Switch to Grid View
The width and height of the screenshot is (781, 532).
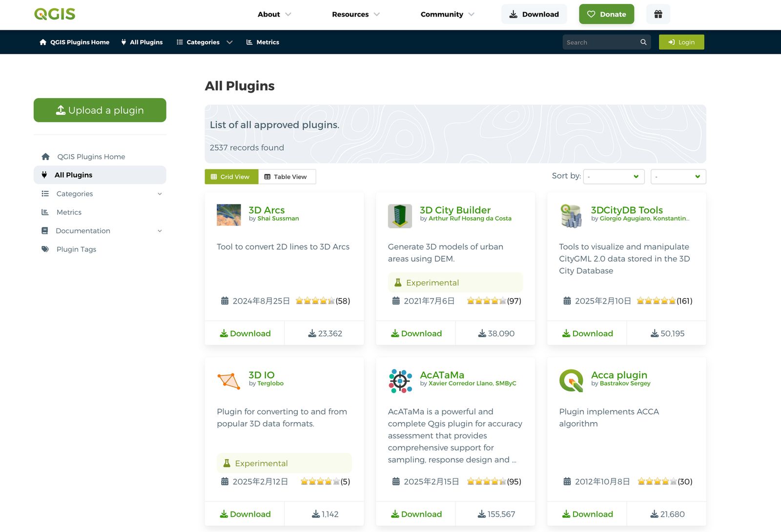tap(231, 177)
